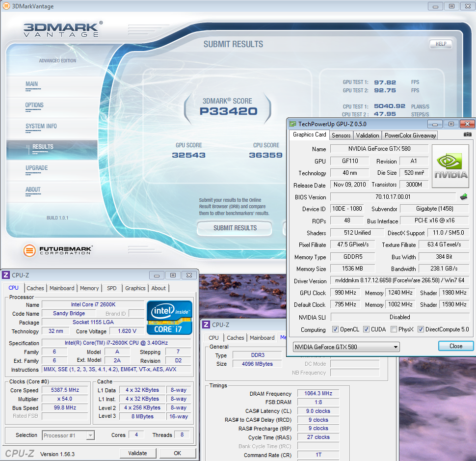Click the BIOS save chip icon in GPU-Z
476x461 pixels.
(464, 197)
